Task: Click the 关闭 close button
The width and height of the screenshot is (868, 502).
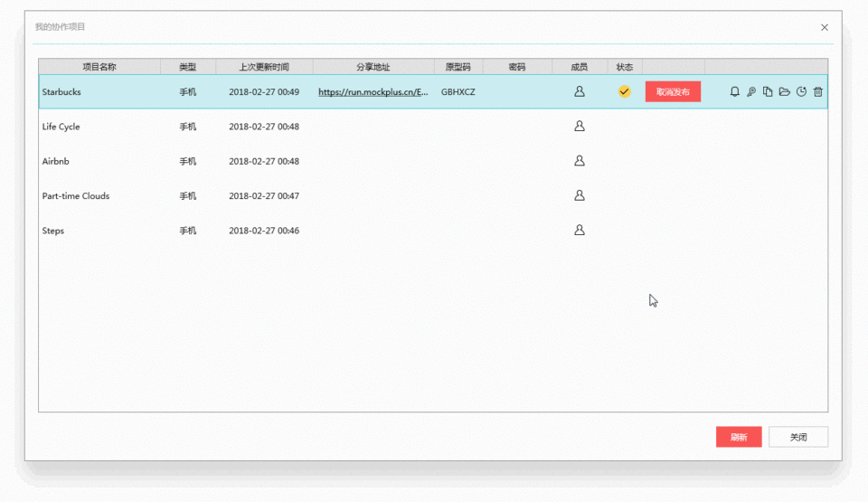Action: 798,437
